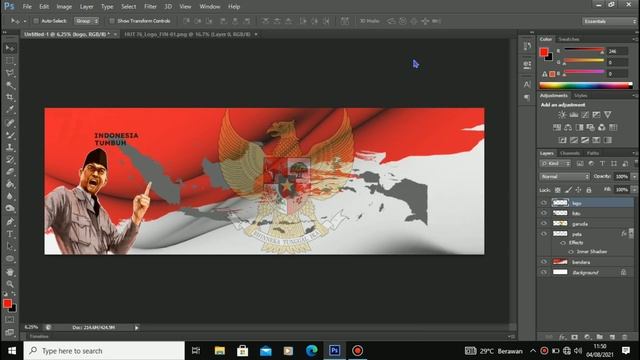Create a new group folder icon
640x360 pixels.
click(x=599, y=337)
